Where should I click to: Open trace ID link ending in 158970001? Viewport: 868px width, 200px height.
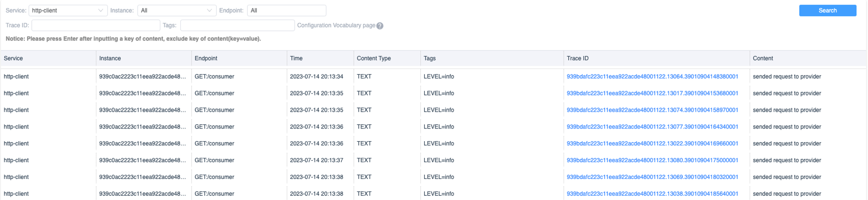pos(652,110)
